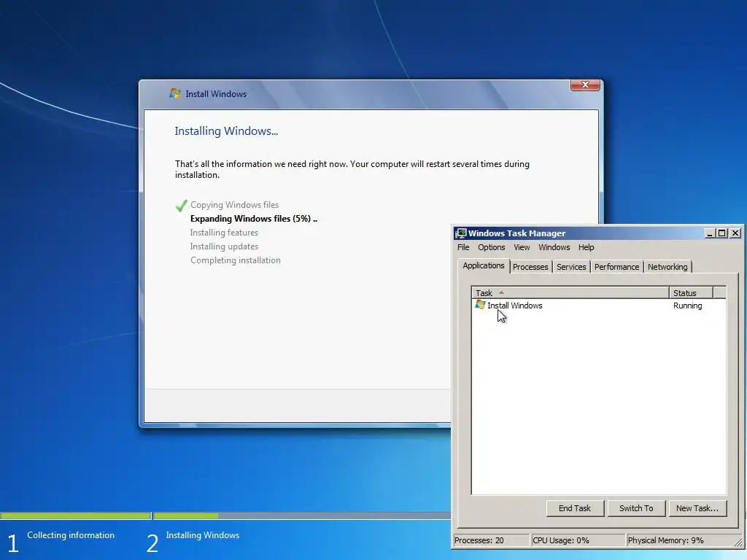
Task: Click the Windows flag icon in Install Windows title bar
Action: coord(175,93)
